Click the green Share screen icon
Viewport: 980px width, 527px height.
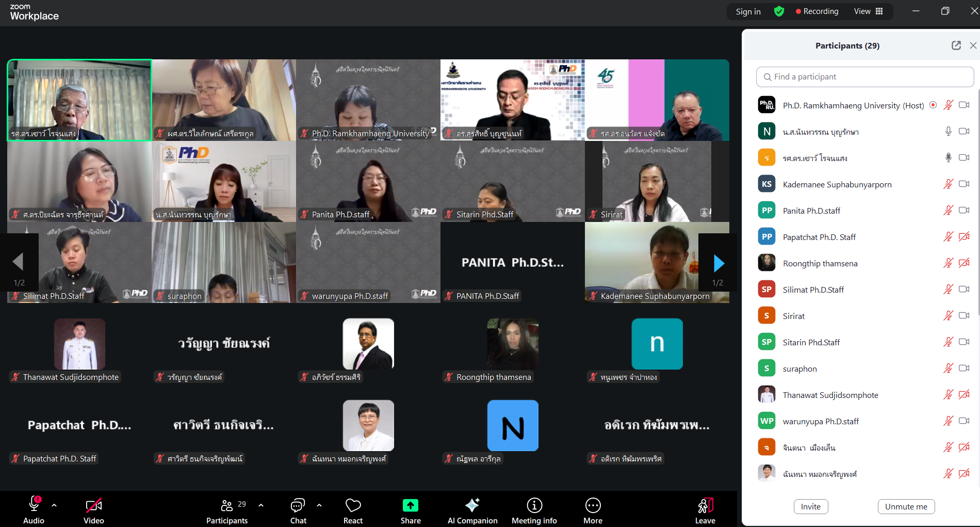tap(411, 505)
